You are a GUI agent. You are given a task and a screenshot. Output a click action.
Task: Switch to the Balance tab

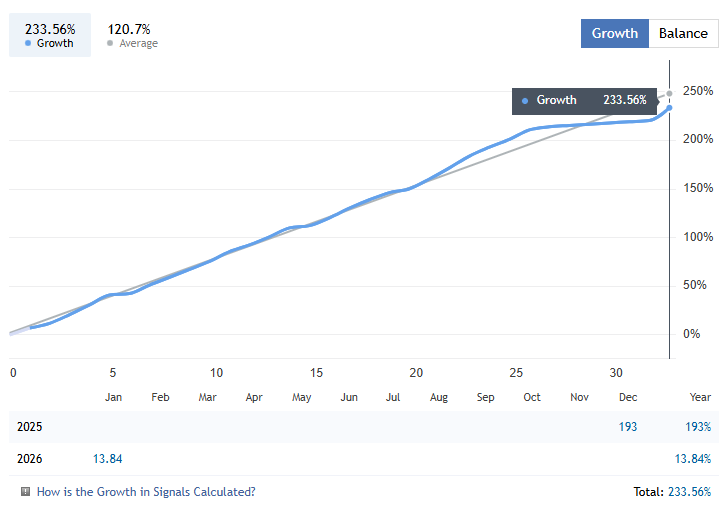(683, 33)
